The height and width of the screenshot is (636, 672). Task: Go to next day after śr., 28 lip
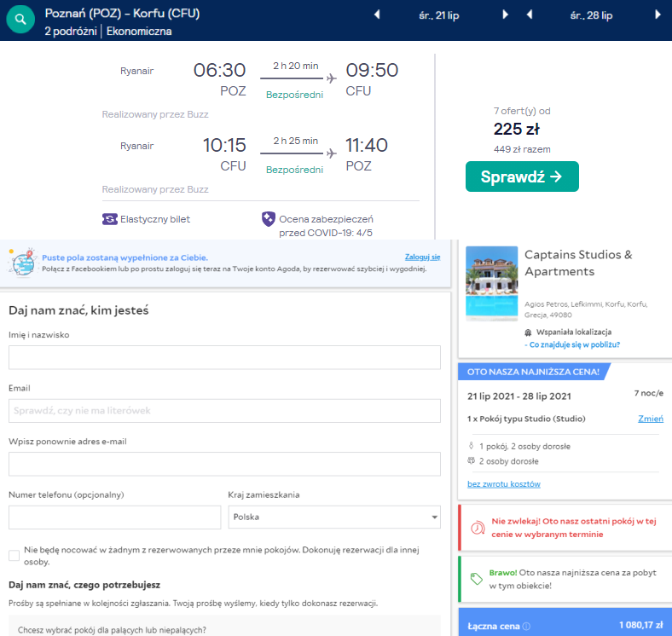(658, 14)
